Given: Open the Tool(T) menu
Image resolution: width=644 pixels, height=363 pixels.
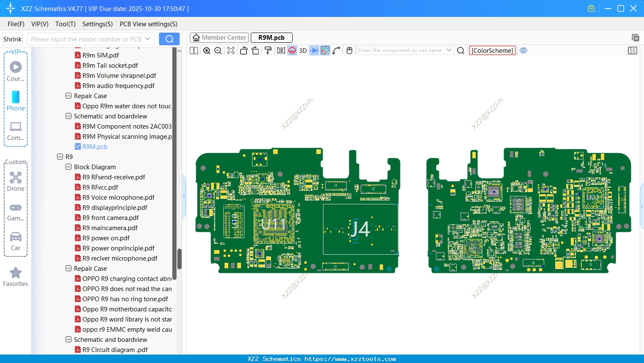Looking at the screenshot, I should click(x=65, y=24).
